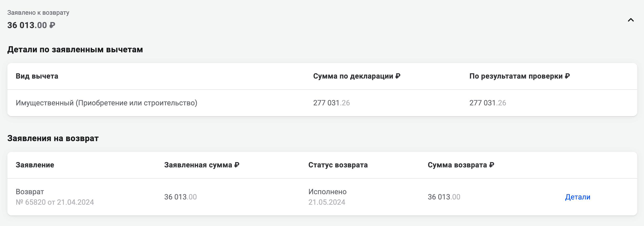644x226 pixels.
Task: Click the Детали по заявленным вычетам heading
Action: [x=75, y=49]
